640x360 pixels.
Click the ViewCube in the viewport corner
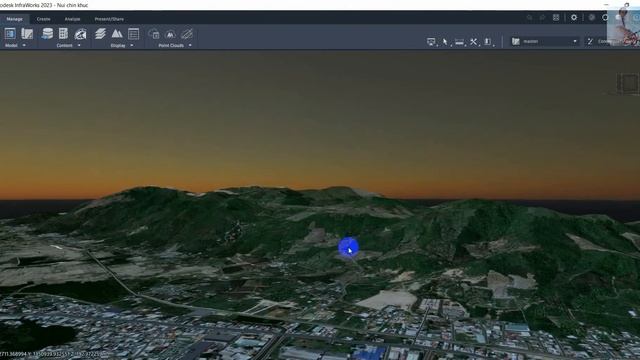point(629,84)
